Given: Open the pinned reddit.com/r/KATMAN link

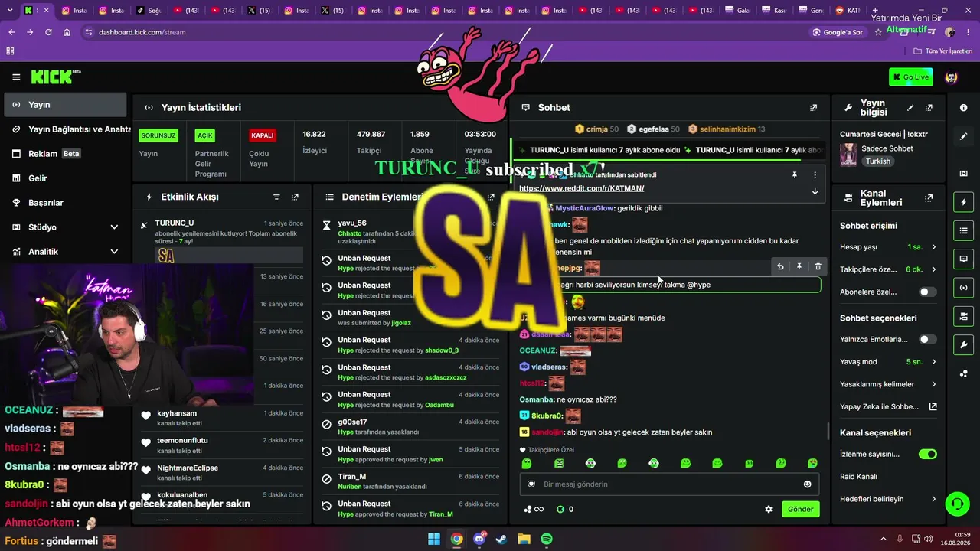Looking at the screenshot, I should (581, 188).
